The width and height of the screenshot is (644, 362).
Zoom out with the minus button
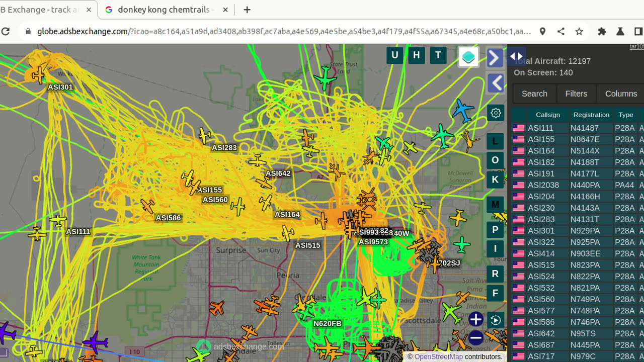tap(475, 338)
